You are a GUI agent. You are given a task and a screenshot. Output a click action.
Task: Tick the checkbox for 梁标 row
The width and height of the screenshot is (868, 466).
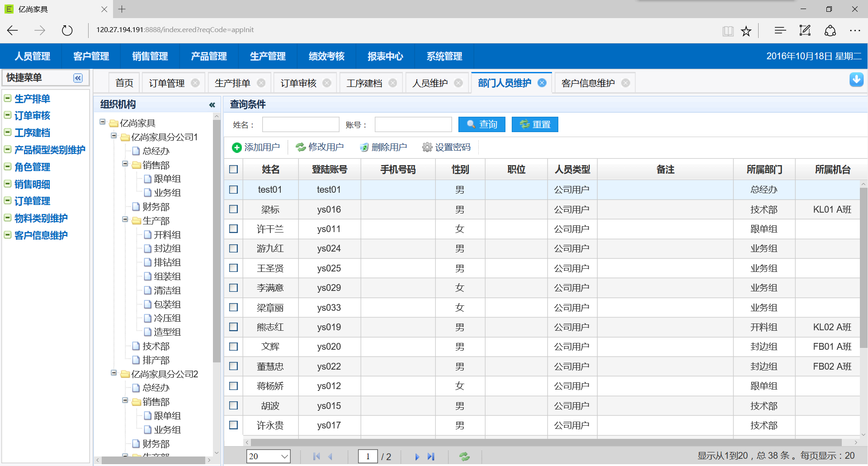(233, 209)
